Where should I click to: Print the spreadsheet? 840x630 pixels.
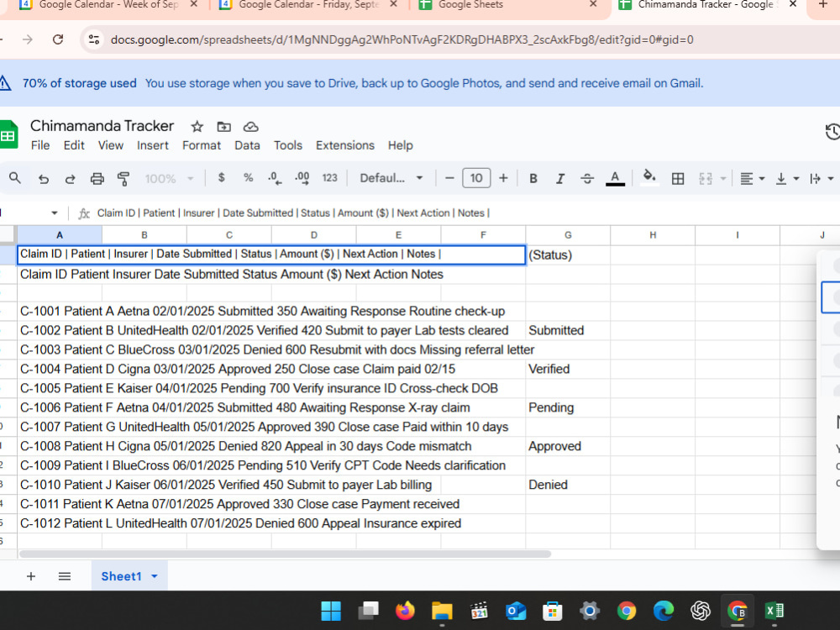(x=97, y=178)
